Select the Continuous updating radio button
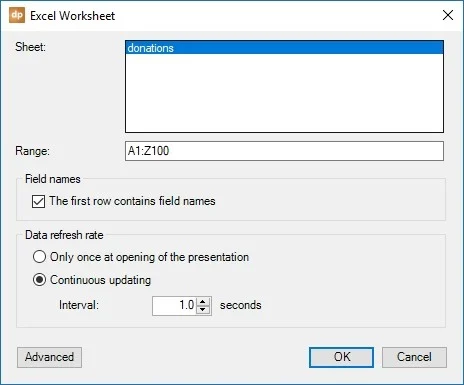Screen dimensions: 464x385 click(x=39, y=280)
